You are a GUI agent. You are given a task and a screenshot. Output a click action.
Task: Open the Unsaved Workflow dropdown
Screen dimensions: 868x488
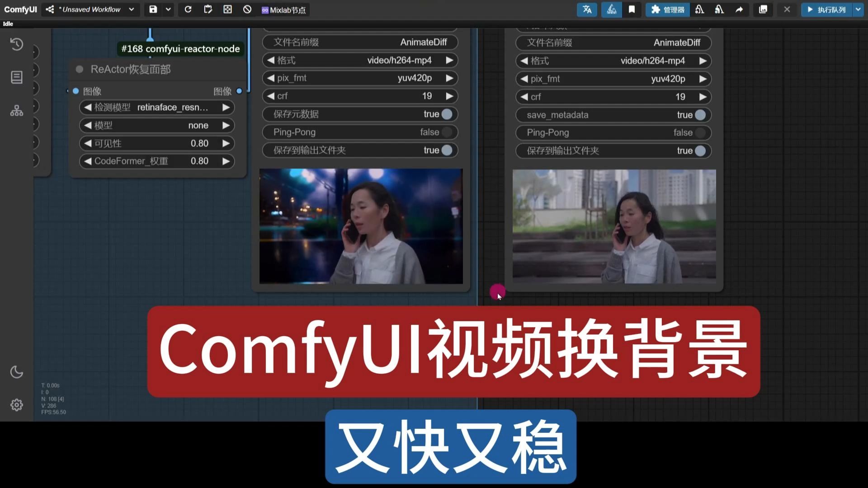(x=131, y=9)
